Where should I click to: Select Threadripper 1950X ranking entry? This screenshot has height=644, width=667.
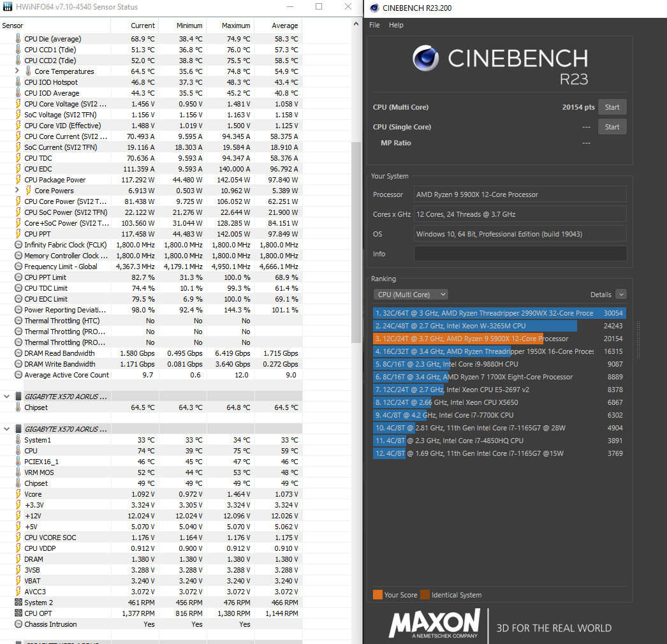coord(499,351)
